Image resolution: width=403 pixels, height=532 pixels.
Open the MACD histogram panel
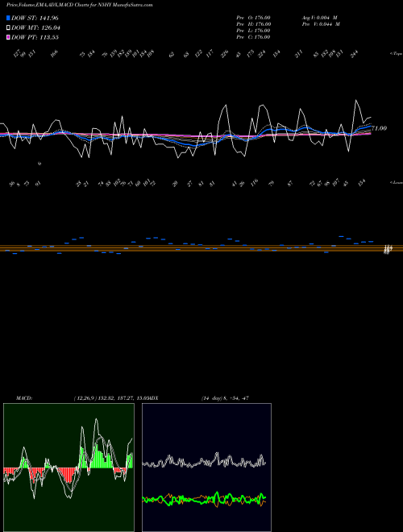click(69, 468)
